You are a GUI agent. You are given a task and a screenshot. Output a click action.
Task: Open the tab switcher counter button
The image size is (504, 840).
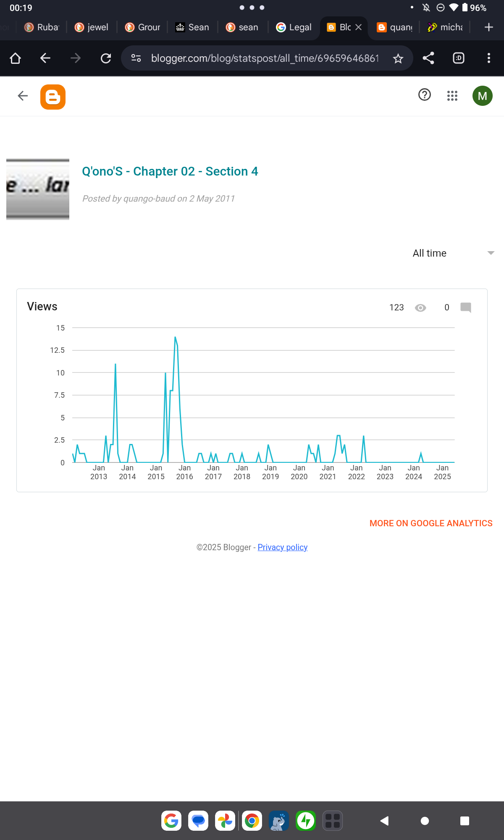tap(459, 58)
